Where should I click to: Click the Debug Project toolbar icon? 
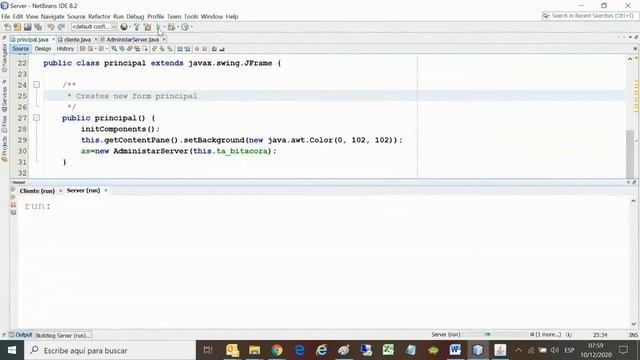click(x=171, y=27)
